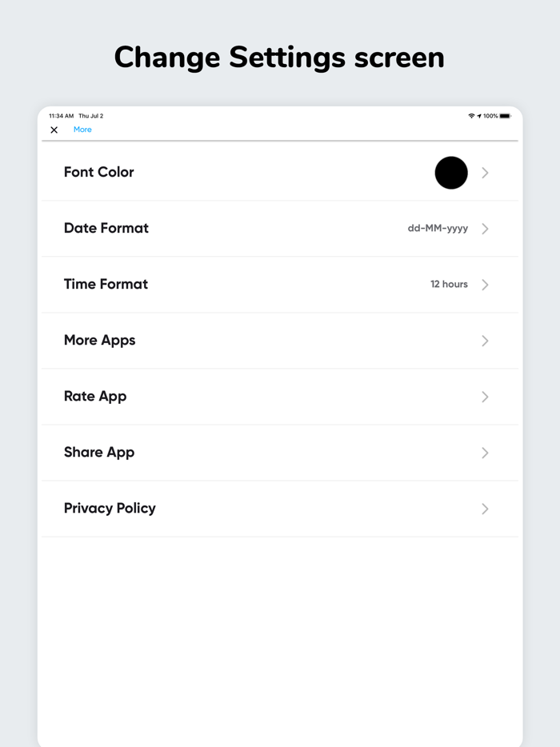
Task: Expand the Rate App chevron
Action: click(x=485, y=397)
